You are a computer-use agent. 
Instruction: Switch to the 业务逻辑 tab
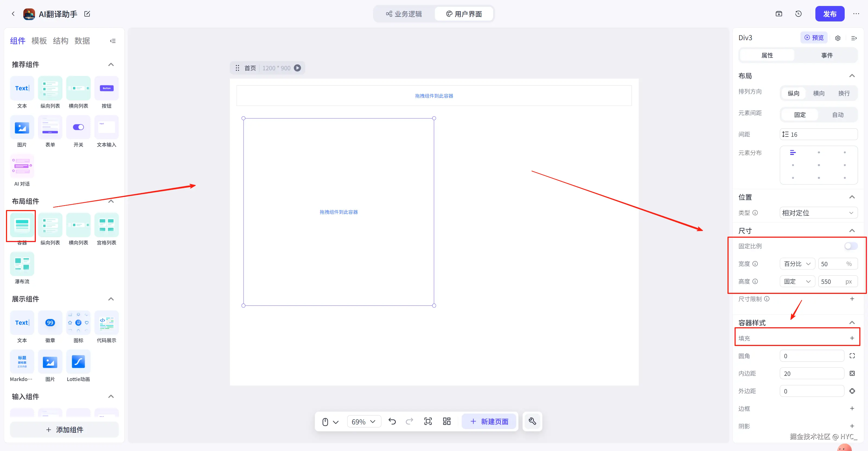coord(404,14)
